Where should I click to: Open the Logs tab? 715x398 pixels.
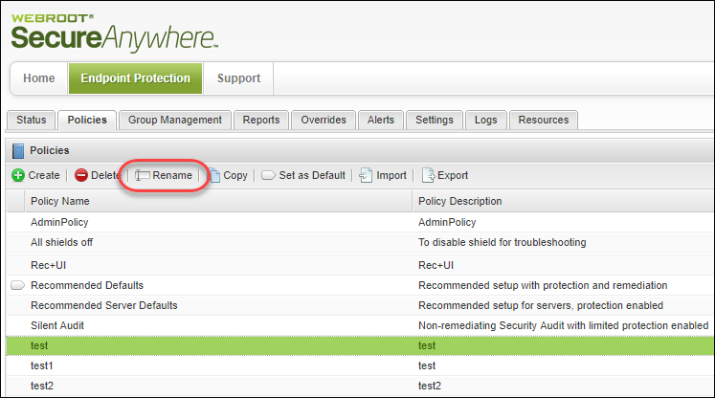pyautogui.click(x=486, y=120)
